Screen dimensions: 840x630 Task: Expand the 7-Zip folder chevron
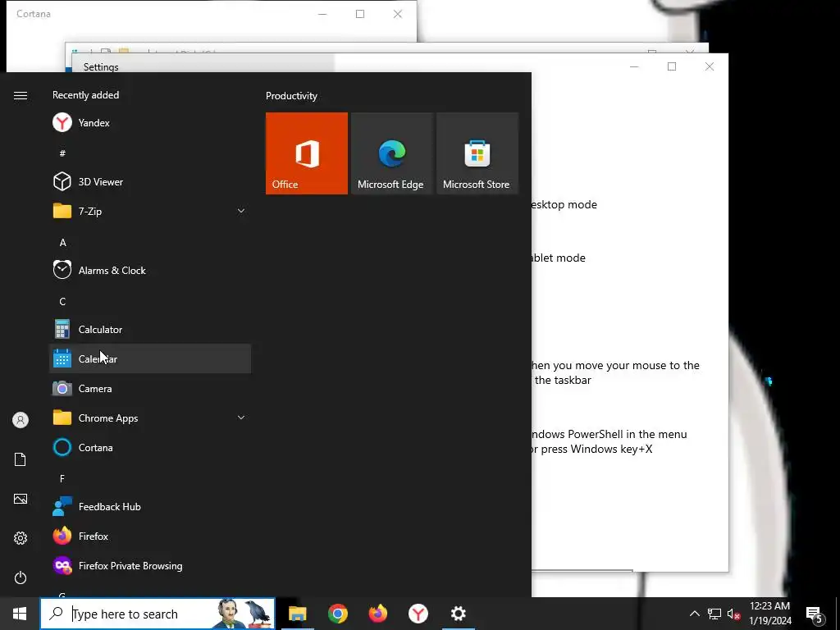(x=241, y=211)
